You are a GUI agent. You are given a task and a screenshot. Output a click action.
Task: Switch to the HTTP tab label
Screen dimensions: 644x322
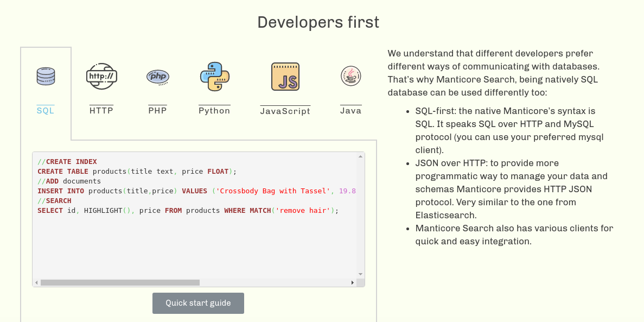[x=101, y=111]
